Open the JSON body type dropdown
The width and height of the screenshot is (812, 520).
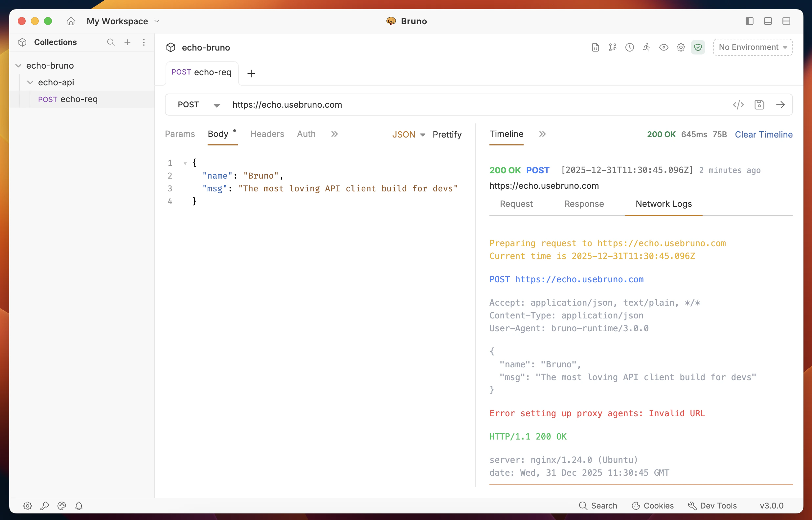point(408,134)
